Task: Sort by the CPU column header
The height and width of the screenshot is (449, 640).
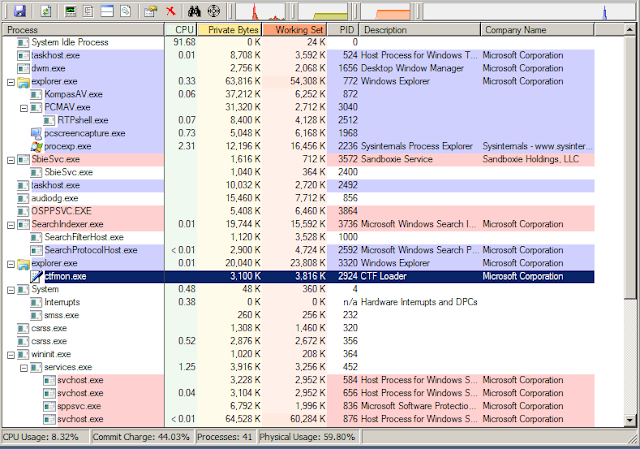Action: point(181,30)
